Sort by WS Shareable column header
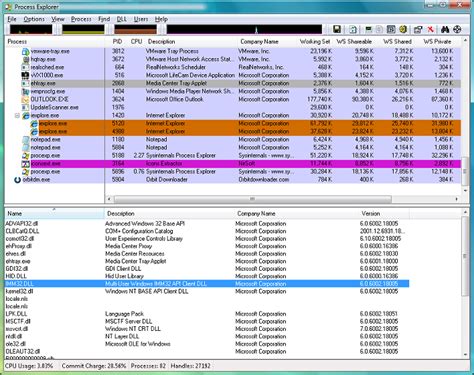This screenshot has width=474, height=375. click(x=354, y=42)
